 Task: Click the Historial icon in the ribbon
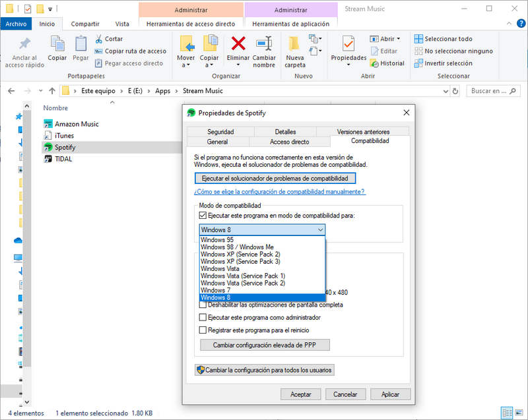click(x=375, y=63)
